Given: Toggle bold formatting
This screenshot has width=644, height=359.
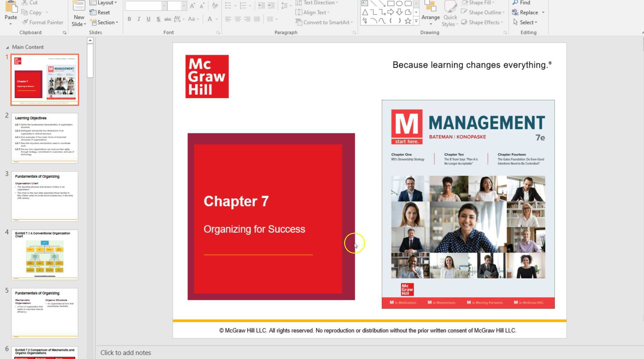Looking at the screenshot, I should [x=129, y=19].
